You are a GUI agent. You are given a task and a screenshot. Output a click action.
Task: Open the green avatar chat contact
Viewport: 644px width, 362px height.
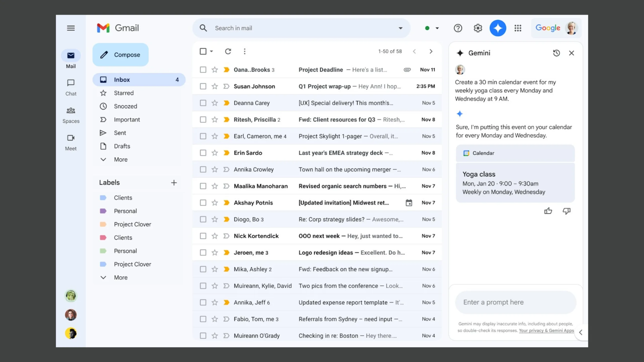(x=71, y=296)
